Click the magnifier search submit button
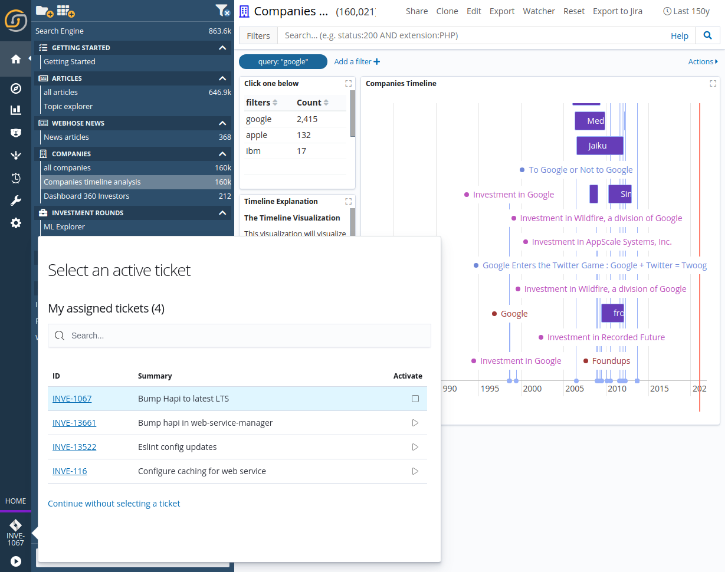The height and width of the screenshot is (572, 728). pyautogui.click(x=707, y=35)
